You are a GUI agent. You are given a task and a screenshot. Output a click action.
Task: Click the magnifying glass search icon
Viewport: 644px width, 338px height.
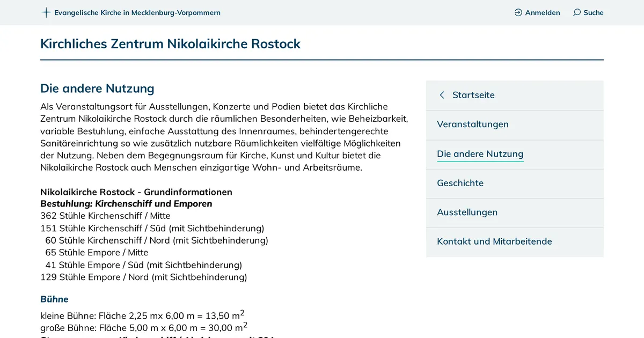pyautogui.click(x=577, y=12)
